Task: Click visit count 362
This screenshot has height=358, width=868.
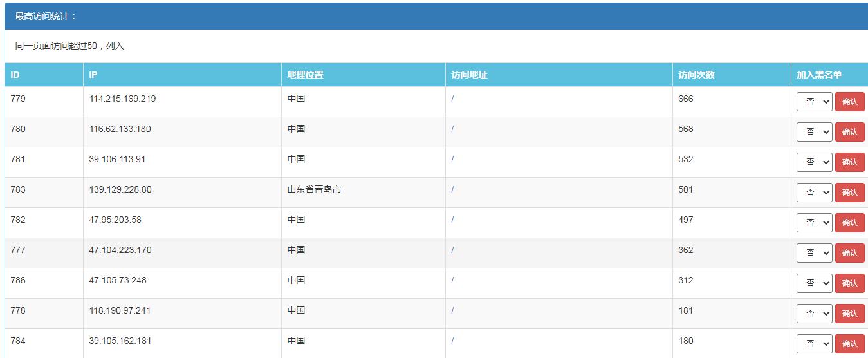Action: (x=686, y=250)
